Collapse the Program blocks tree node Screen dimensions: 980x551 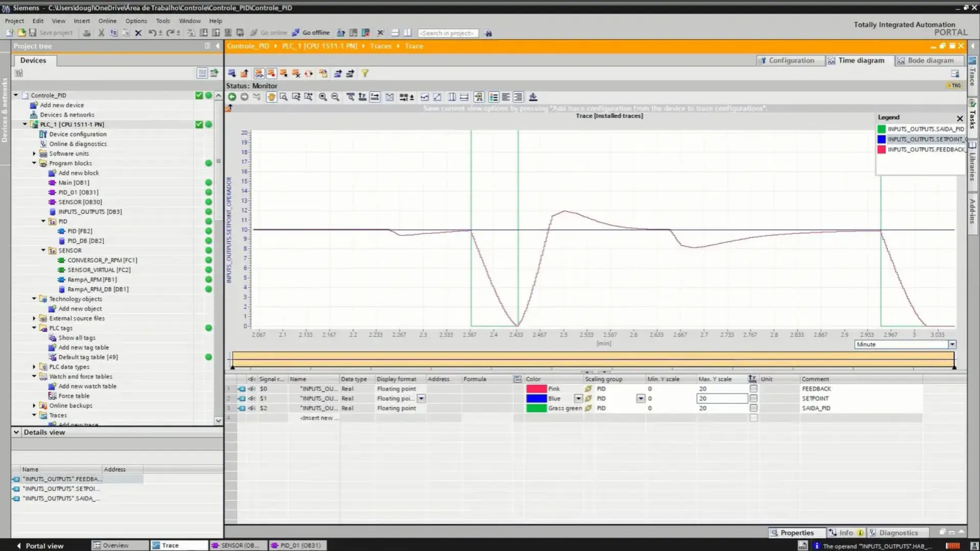pos(34,163)
